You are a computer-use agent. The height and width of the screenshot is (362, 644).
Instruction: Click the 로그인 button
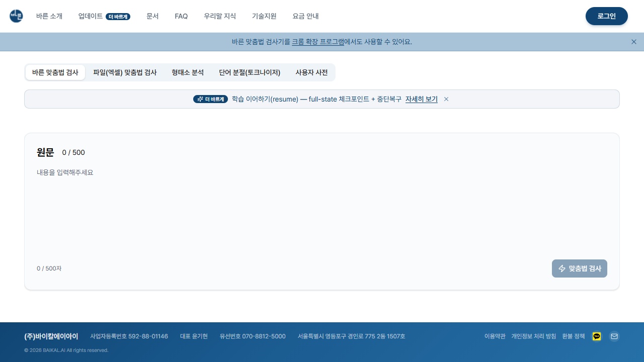[x=607, y=16]
